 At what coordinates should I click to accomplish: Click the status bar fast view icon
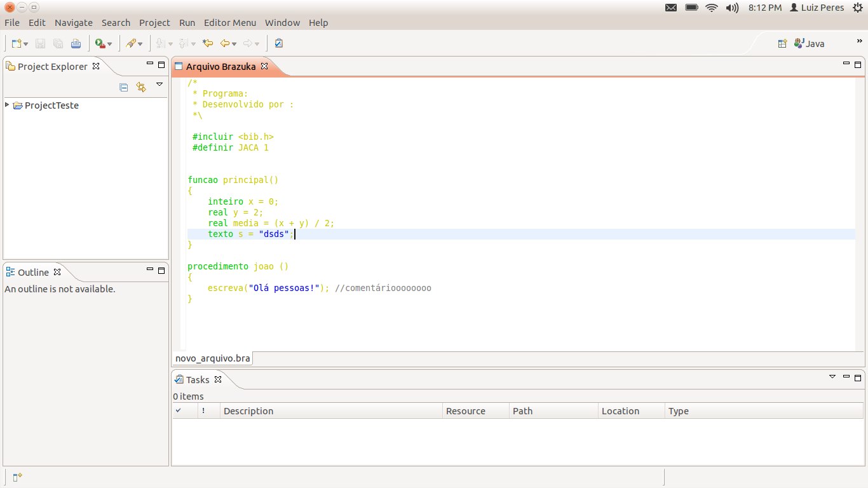(x=18, y=477)
